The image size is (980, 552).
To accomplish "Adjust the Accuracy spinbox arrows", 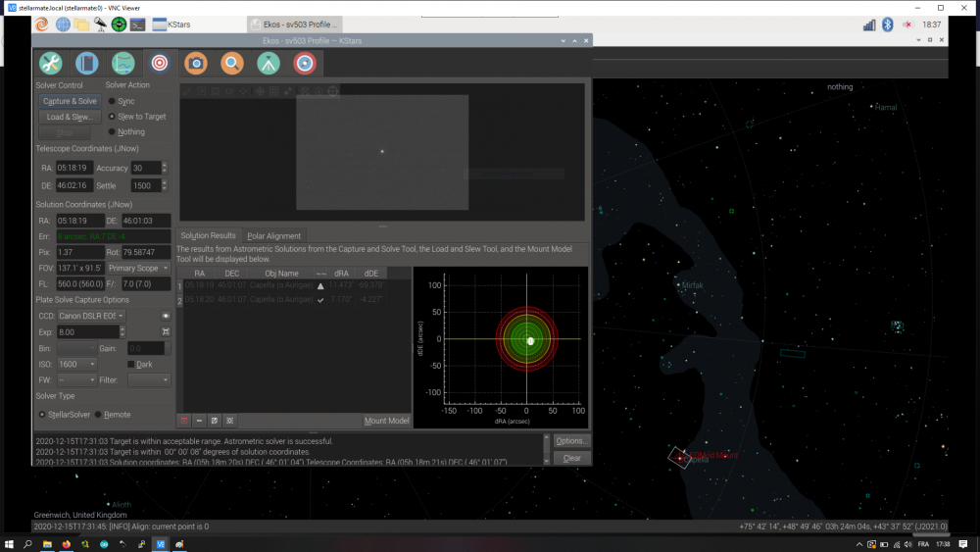I will pos(165,168).
